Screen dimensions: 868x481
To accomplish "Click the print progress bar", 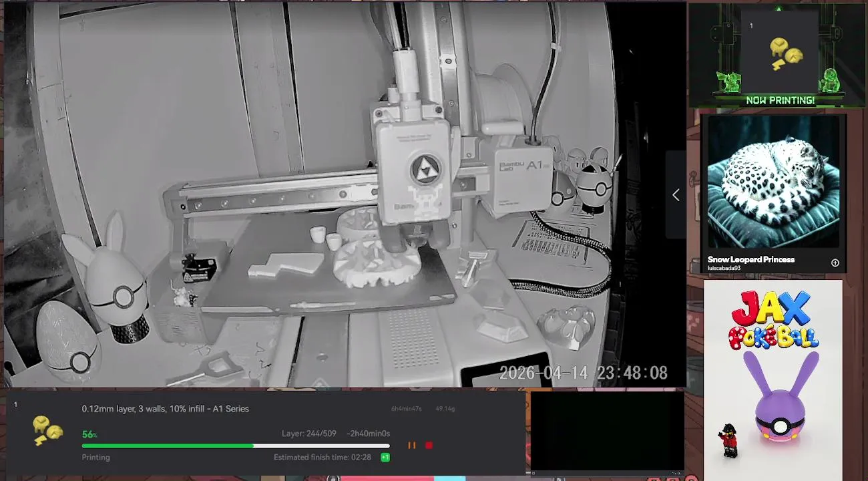I will pyautogui.click(x=236, y=446).
